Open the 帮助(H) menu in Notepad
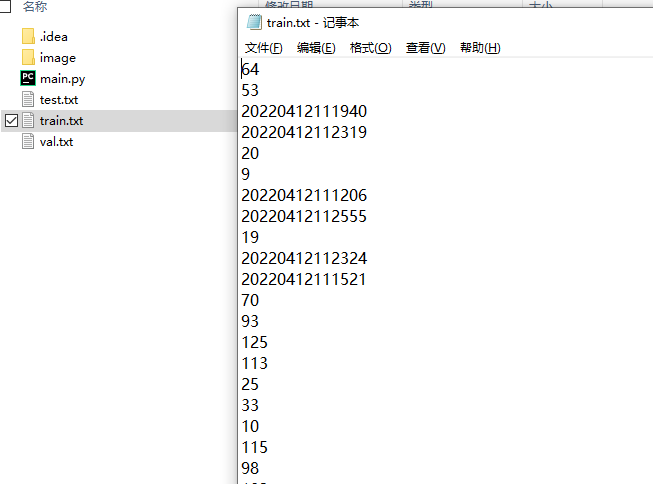This screenshot has width=653, height=484. point(480,48)
